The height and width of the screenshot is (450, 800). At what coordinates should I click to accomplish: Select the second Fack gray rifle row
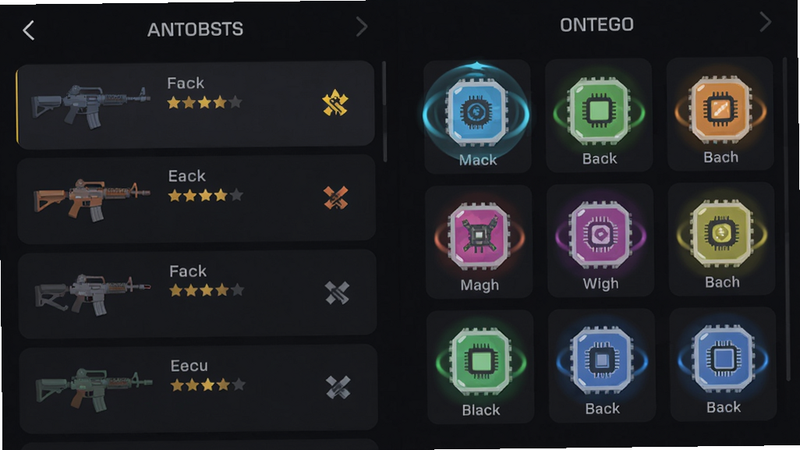point(197,293)
